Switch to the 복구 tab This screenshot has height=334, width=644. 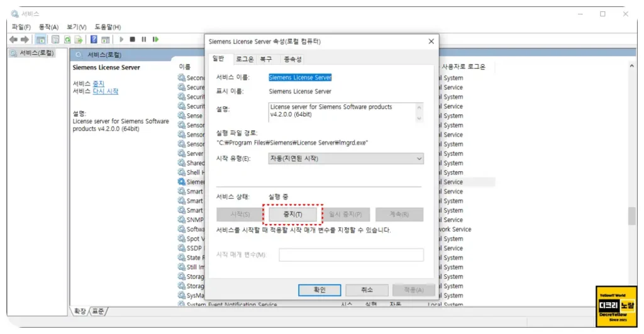266,59
